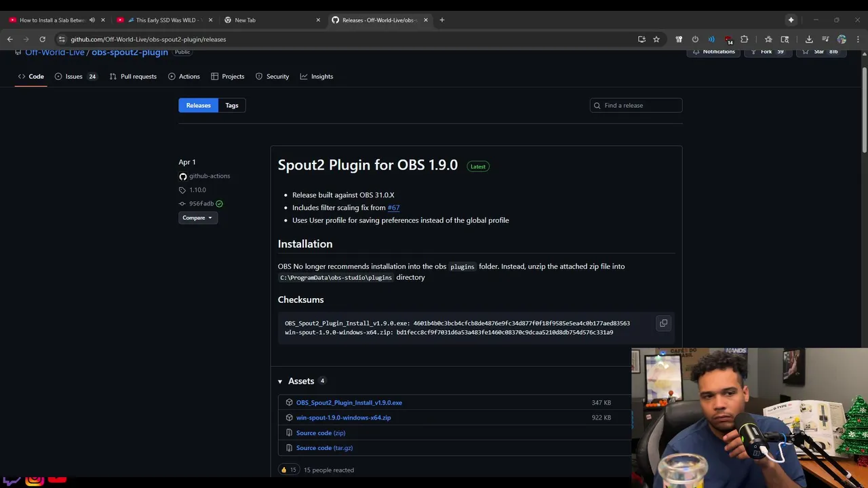The height and width of the screenshot is (488, 868).
Task: Open Chrome three-dot menu
Action: [x=858, y=39]
